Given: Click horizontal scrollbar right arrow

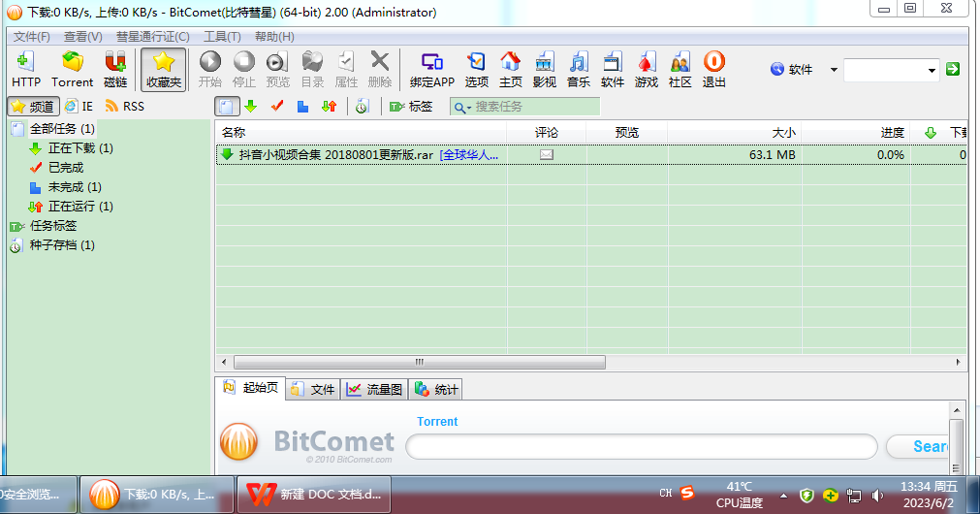Looking at the screenshot, I should click(958, 362).
